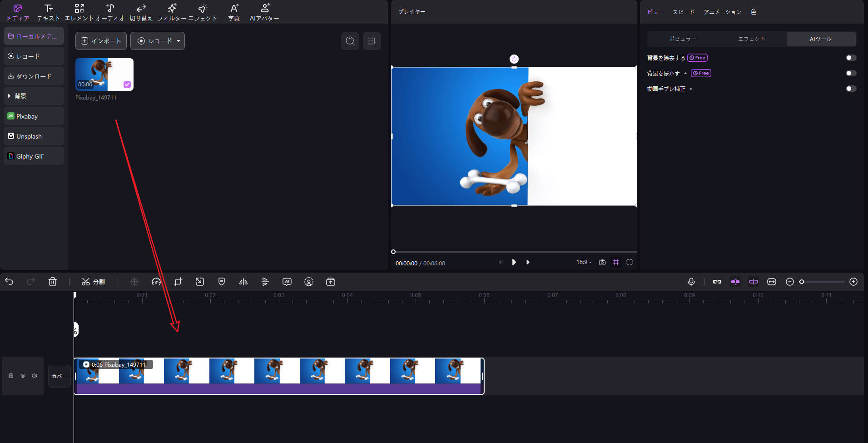Play the video in player
This screenshot has width=868, height=443.
coord(514,262)
